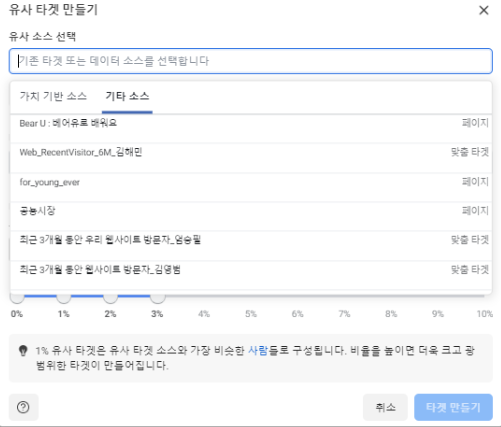Click the 타겟 만들기 button

pos(453,407)
